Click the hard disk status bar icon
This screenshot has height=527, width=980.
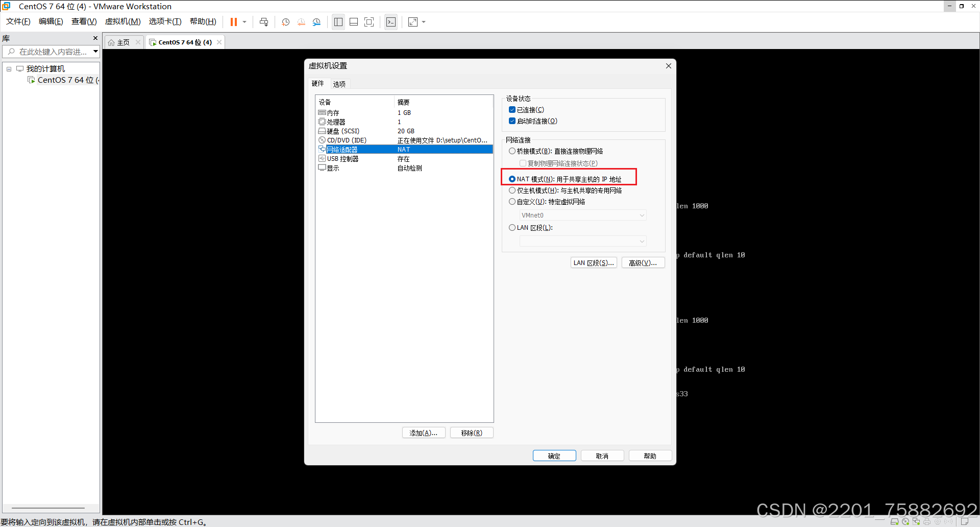tap(895, 521)
